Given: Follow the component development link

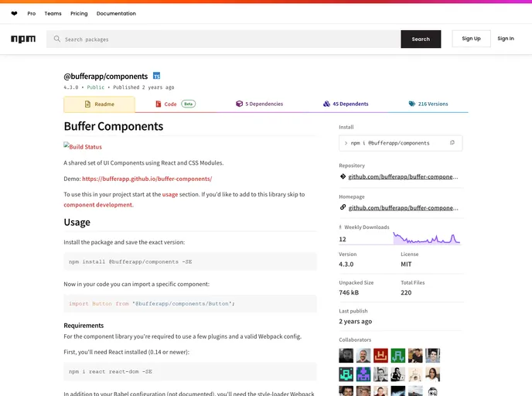Looking at the screenshot, I should tap(98, 205).
